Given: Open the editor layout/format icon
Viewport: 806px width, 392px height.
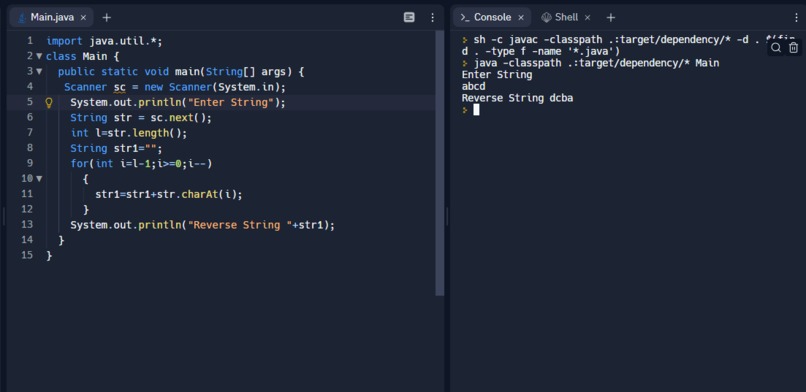Looking at the screenshot, I should click(409, 17).
